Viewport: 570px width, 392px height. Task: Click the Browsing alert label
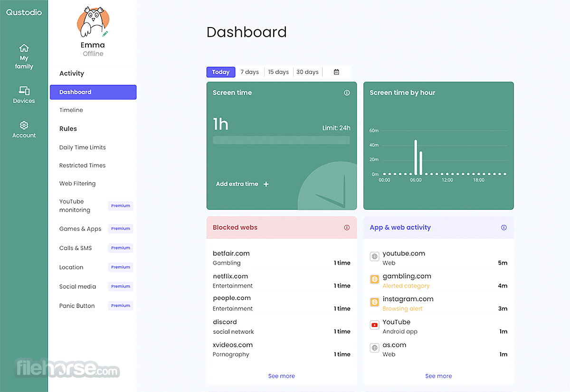click(402, 308)
